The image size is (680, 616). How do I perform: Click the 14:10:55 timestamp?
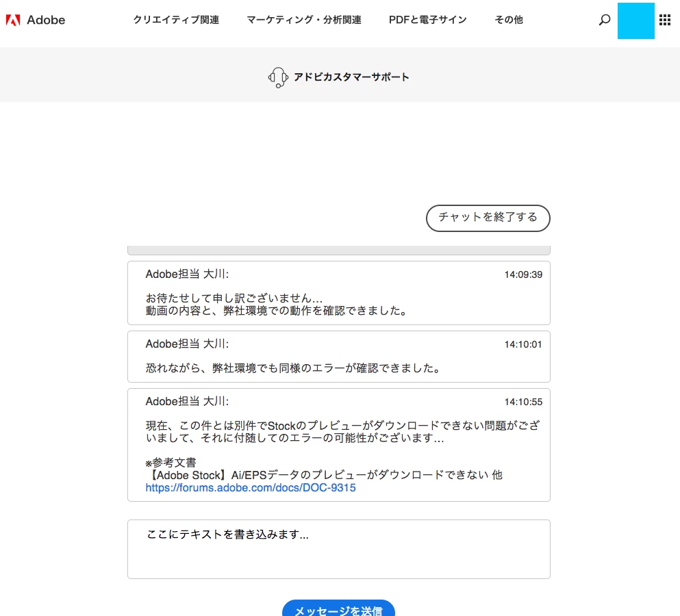coord(523,402)
